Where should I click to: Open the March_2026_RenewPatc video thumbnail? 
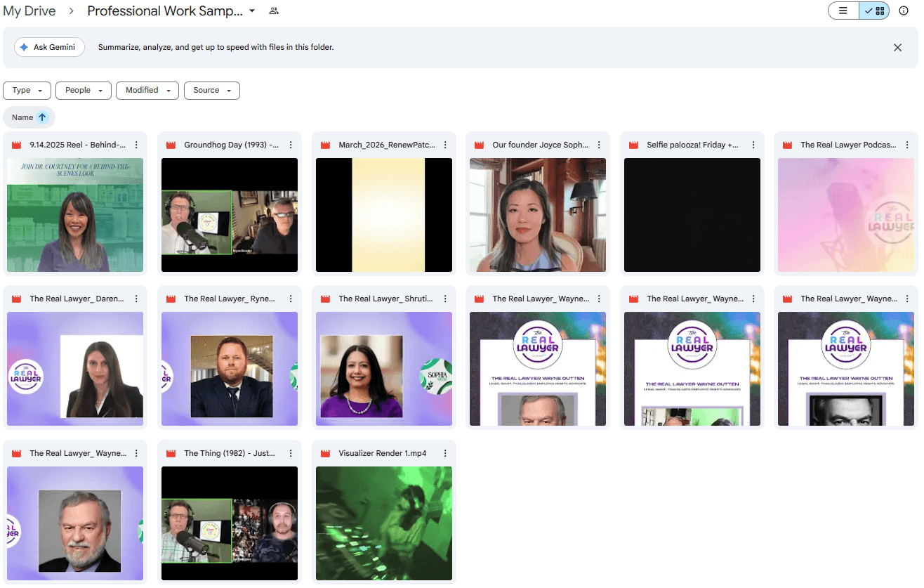pyautogui.click(x=384, y=215)
